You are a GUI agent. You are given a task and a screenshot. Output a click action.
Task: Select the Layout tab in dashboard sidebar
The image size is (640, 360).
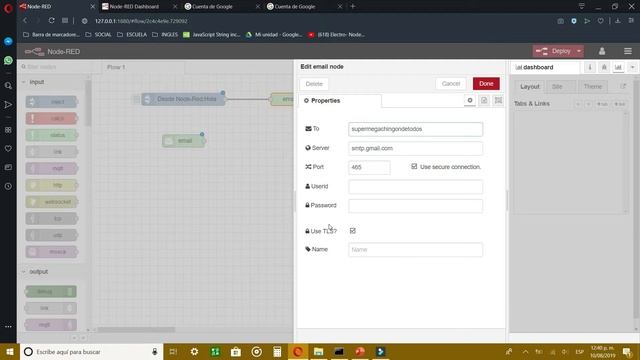[530, 87]
